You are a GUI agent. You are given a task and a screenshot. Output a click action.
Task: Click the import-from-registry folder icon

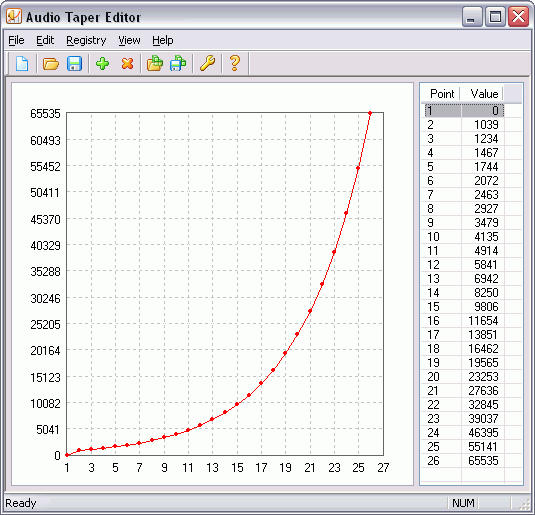tap(155, 63)
